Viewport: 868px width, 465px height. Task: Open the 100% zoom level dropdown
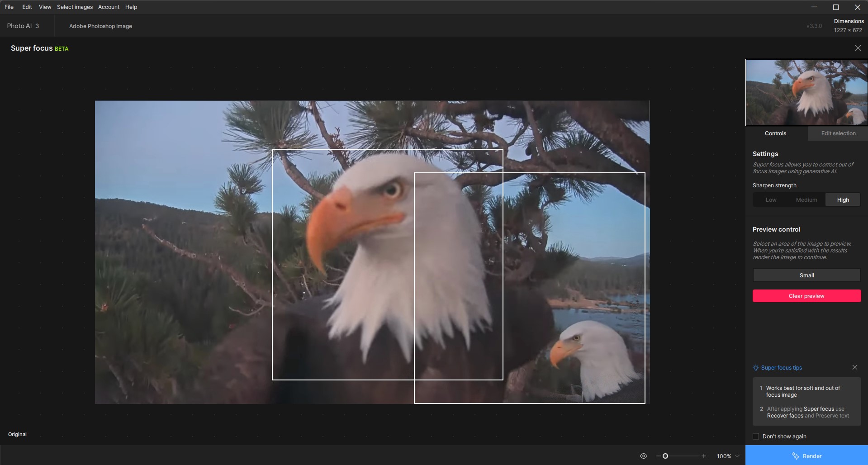[728, 456]
